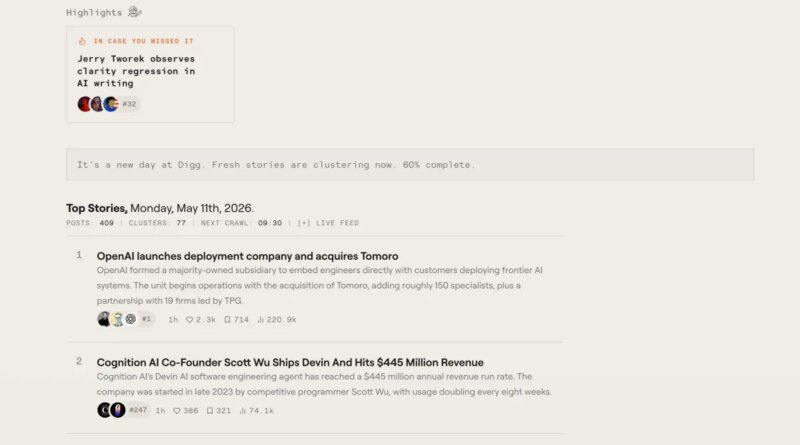
Task: Click the #247 rank badge
Action: [x=138, y=410]
